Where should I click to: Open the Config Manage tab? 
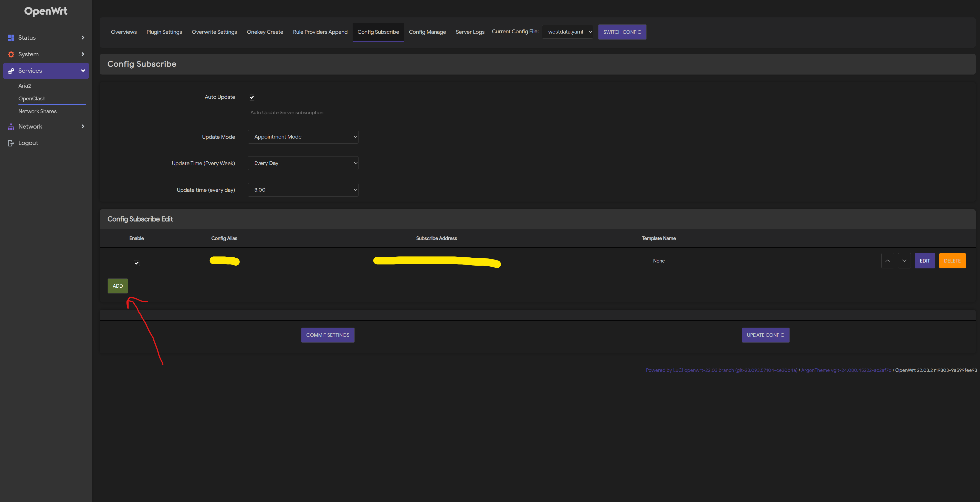click(x=427, y=32)
